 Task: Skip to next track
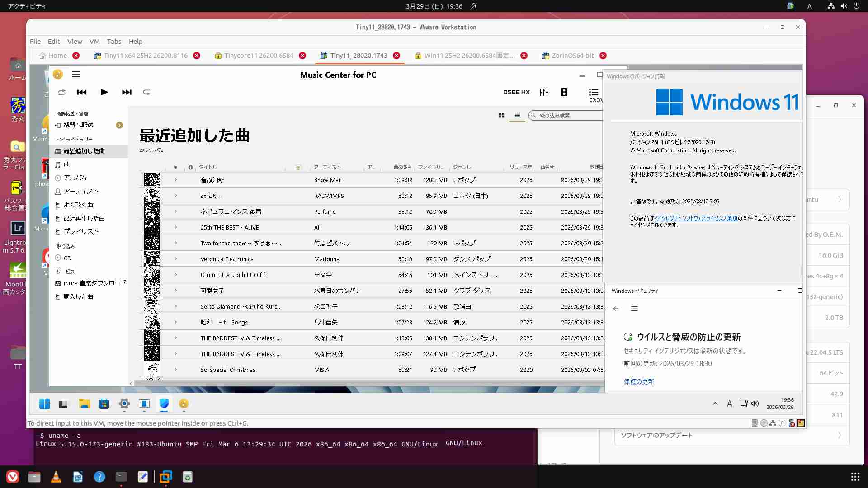(x=127, y=92)
